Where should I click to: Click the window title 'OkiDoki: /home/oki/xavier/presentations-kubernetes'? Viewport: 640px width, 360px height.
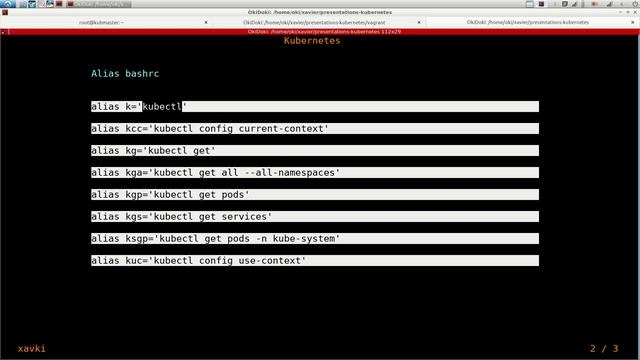320,12
